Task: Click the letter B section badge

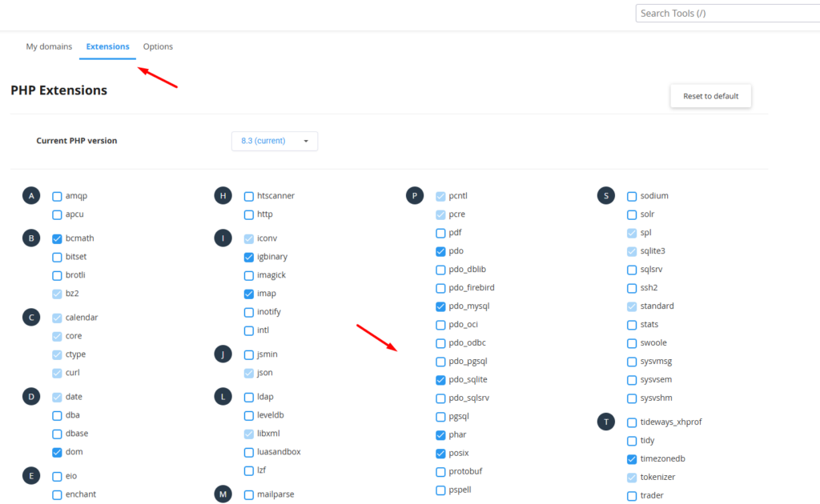Action: coord(31,238)
